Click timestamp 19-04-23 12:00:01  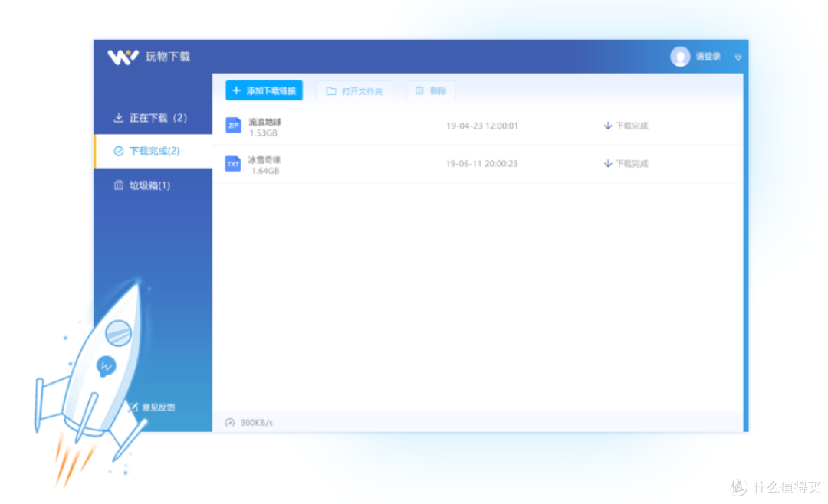tap(482, 126)
